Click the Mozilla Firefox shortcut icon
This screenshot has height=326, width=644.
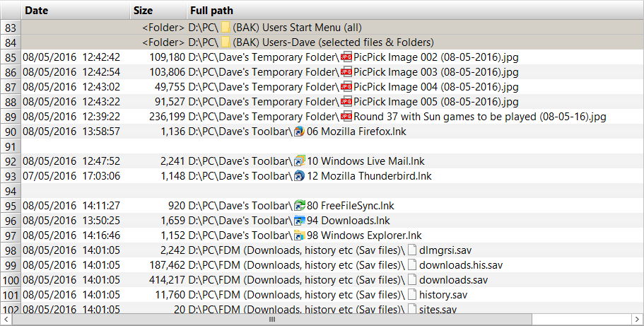click(x=300, y=132)
